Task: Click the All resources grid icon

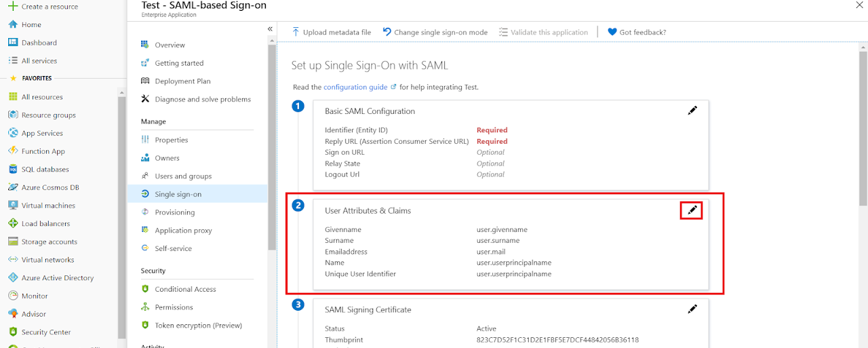Action: (x=12, y=97)
